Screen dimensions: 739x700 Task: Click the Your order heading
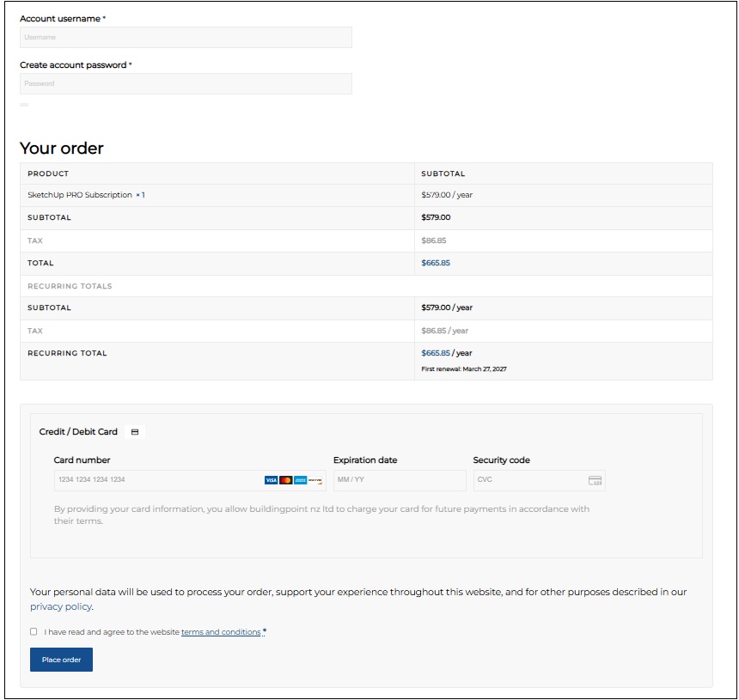click(61, 148)
